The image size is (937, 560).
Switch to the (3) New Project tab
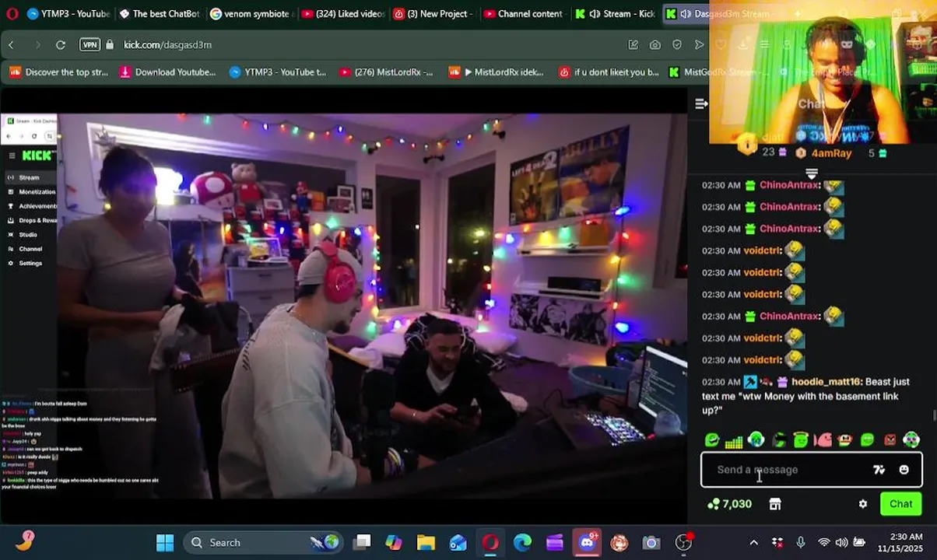(x=432, y=14)
